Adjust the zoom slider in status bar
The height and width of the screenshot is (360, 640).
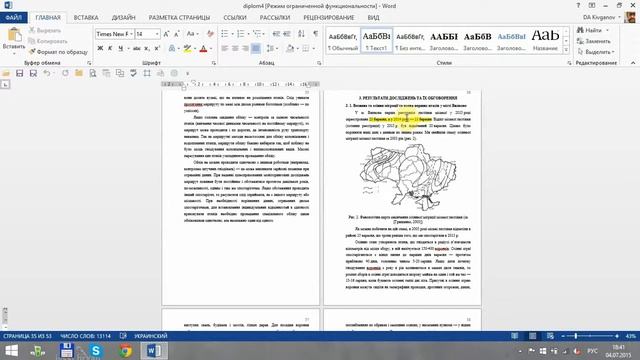tap(576, 336)
